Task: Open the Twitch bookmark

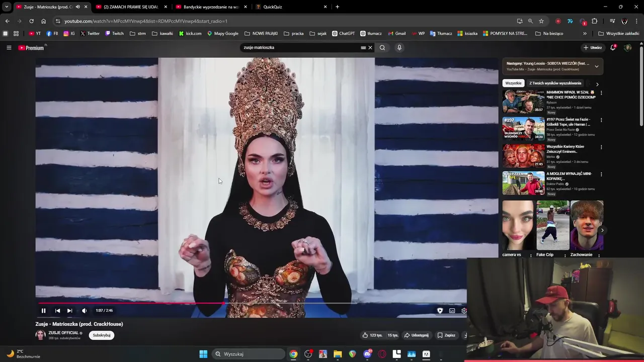Action: [114, 34]
